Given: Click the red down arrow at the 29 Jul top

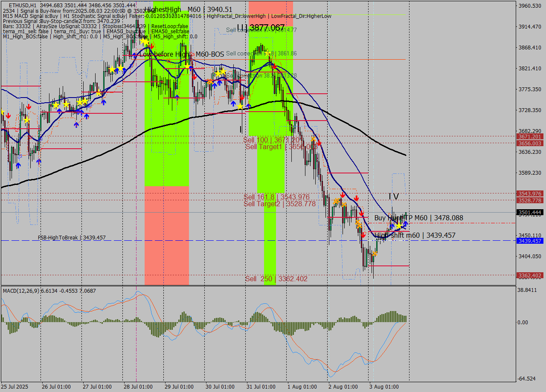Looking at the screenshot, I should tap(194, 77).
